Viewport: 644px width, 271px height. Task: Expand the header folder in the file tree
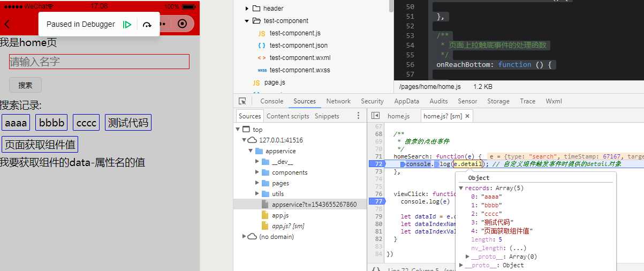pyautogui.click(x=247, y=9)
